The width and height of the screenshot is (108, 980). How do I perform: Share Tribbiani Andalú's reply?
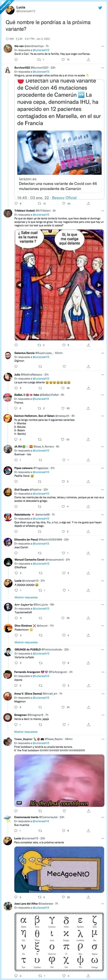(x=88, y=345)
